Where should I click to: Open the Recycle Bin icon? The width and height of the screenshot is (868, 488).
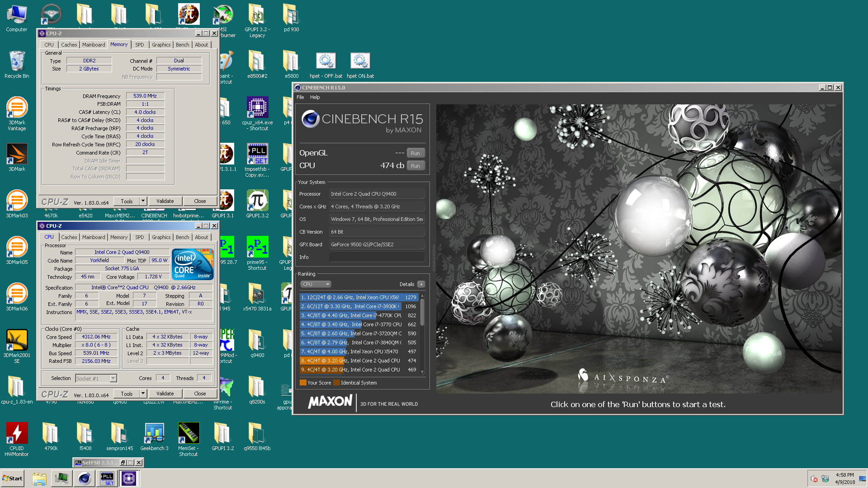tap(17, 65)
